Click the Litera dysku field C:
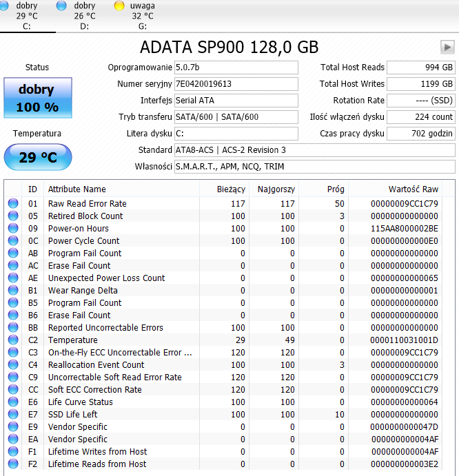This screenshot has height=476, width=459. click(236, 134)
